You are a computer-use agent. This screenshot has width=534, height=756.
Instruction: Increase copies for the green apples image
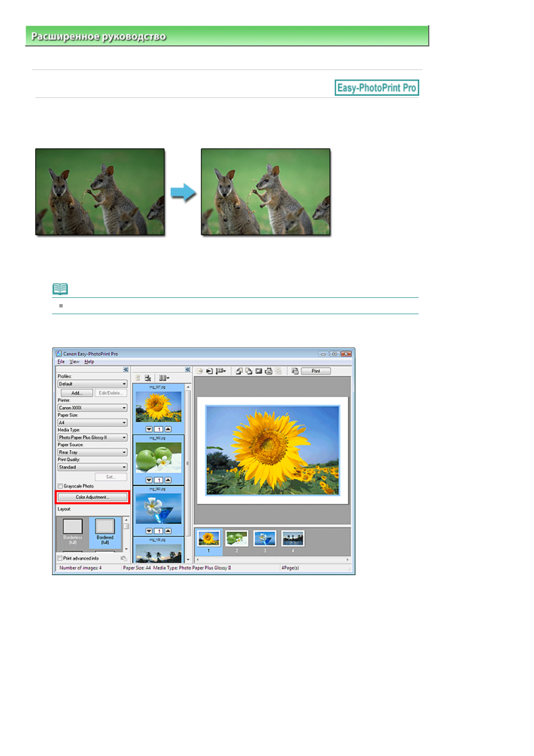168,480
